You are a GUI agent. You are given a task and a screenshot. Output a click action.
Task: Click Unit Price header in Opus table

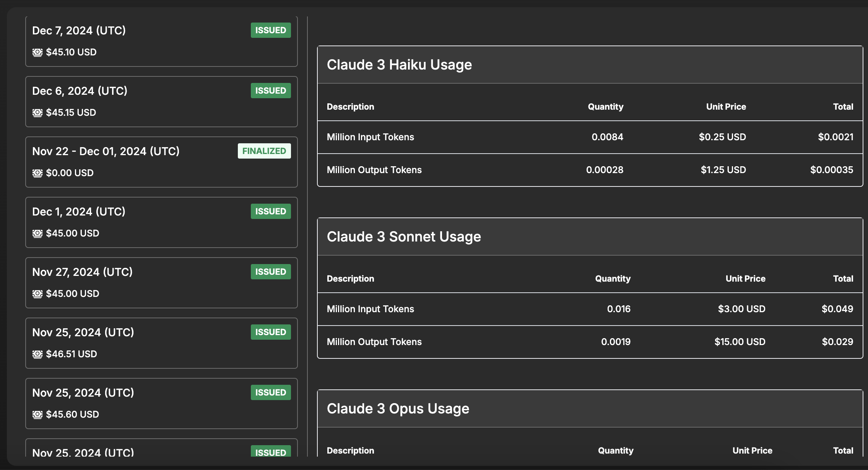tap(752, 451)
